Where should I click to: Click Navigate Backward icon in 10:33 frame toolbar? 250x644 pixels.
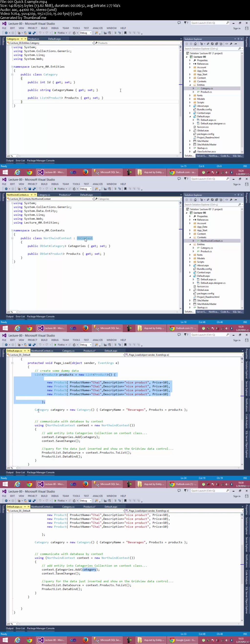6,501
